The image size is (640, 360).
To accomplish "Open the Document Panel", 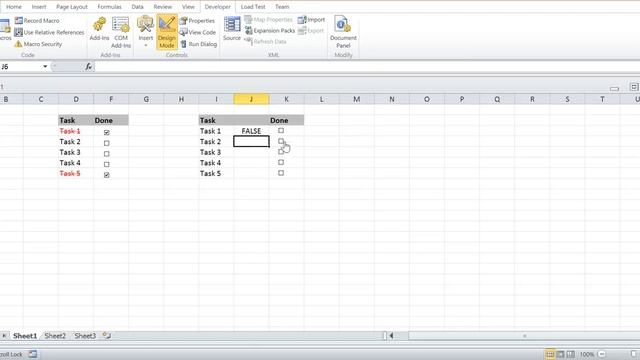I will coord(343,32).
